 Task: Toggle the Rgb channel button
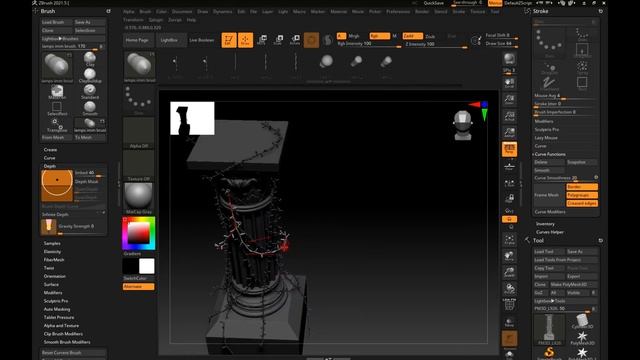click(379, 36)
